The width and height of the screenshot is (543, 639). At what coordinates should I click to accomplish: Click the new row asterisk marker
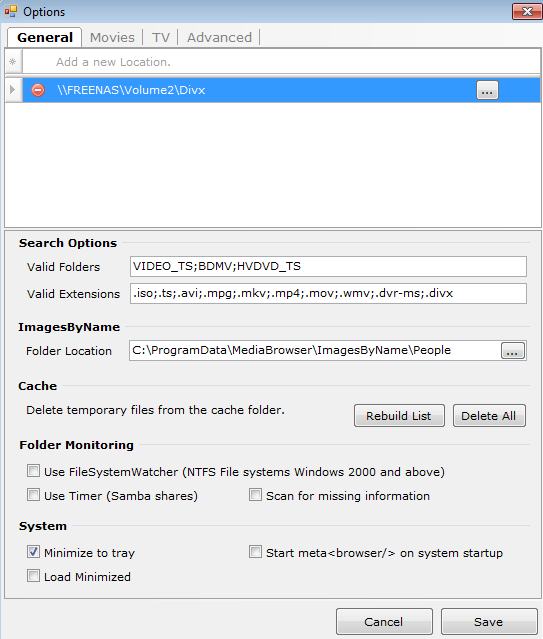pos(13,62)
